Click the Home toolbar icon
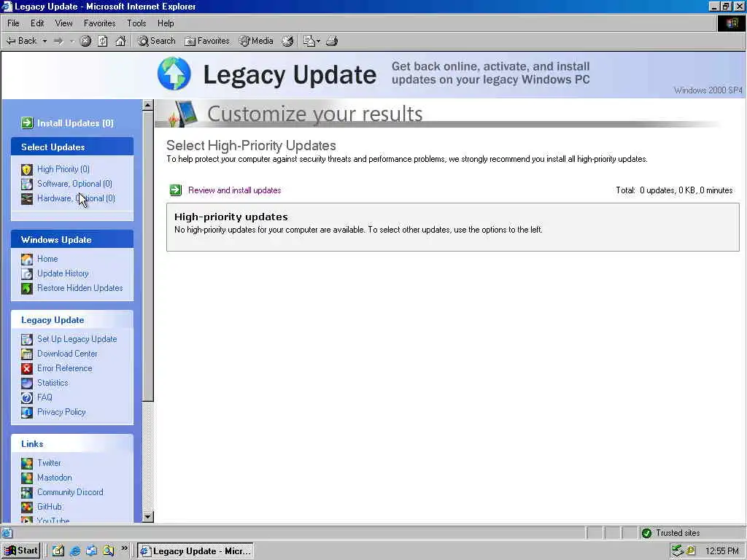 point(120,41)
